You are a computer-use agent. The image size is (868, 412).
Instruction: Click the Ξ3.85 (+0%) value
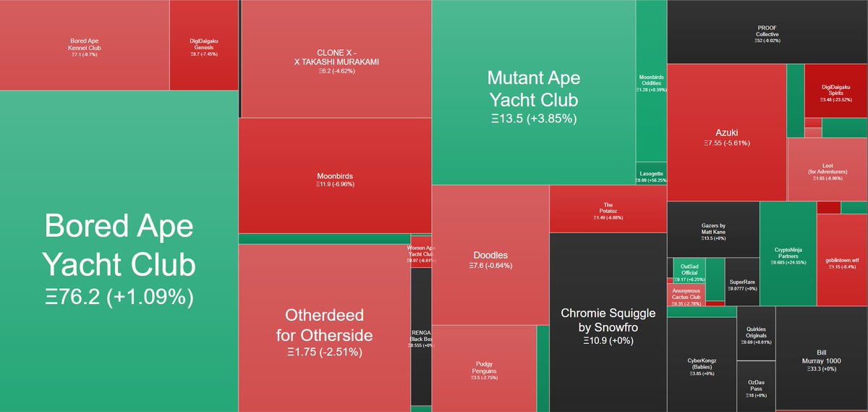click(701, 374)
